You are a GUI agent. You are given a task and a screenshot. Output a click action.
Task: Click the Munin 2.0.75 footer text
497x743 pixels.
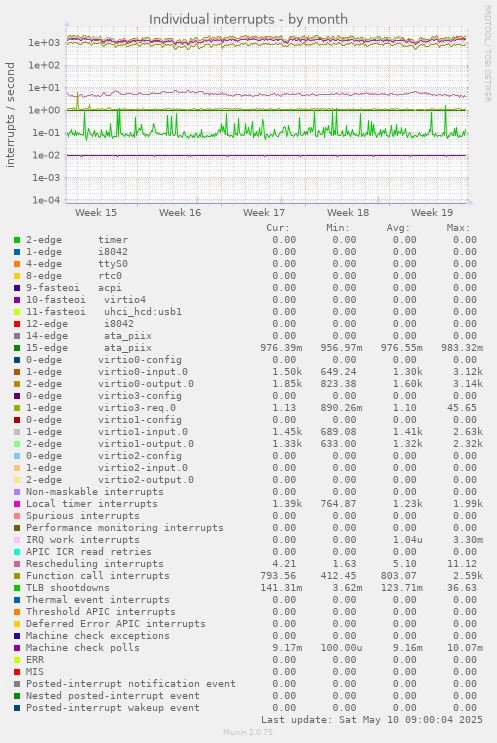[x=248, y=732]
